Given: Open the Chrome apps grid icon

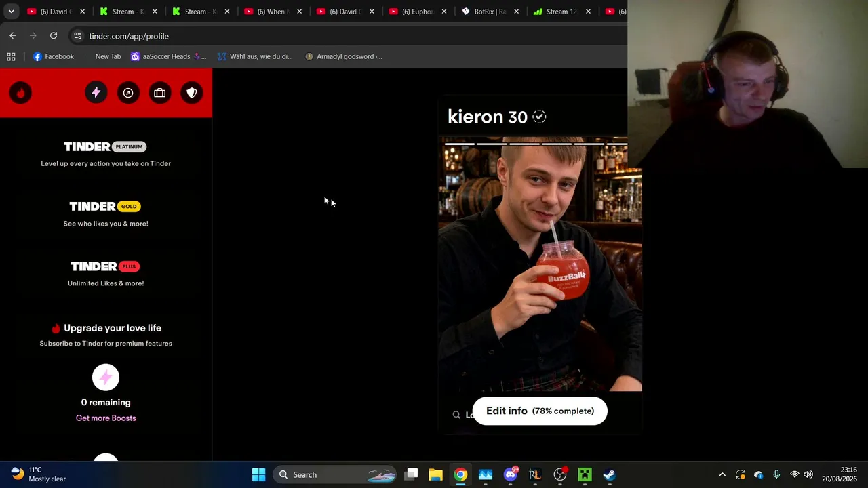Looking at the screenshot, I should pyautogui.click(x=11, y=56).
